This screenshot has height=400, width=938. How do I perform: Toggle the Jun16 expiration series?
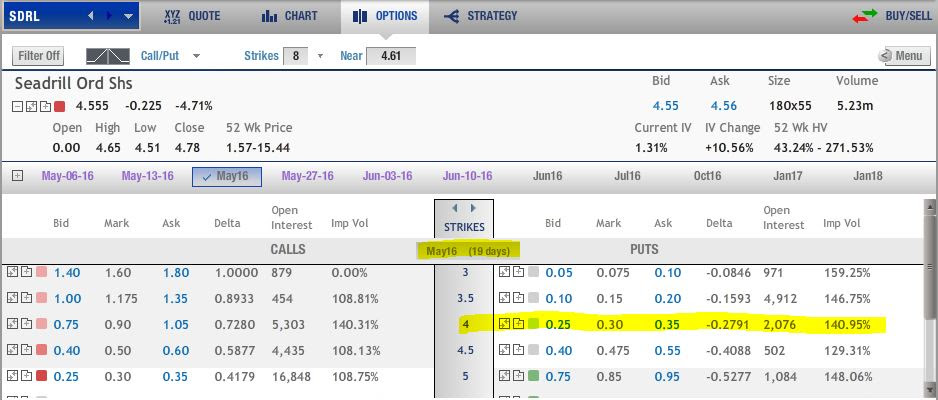(548, 176)
